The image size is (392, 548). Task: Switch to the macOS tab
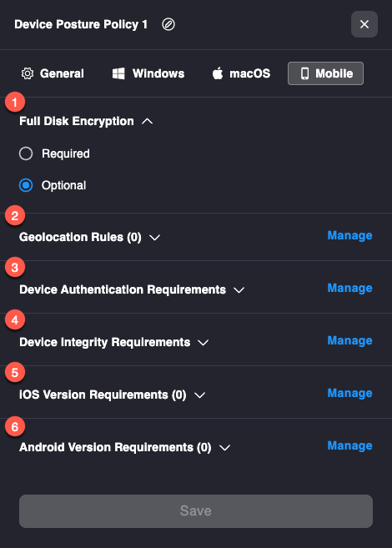click(x=241, y=73)
